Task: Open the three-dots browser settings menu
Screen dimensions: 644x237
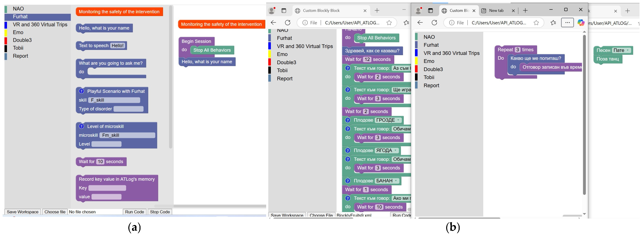Action: click(x=567, y=23)
